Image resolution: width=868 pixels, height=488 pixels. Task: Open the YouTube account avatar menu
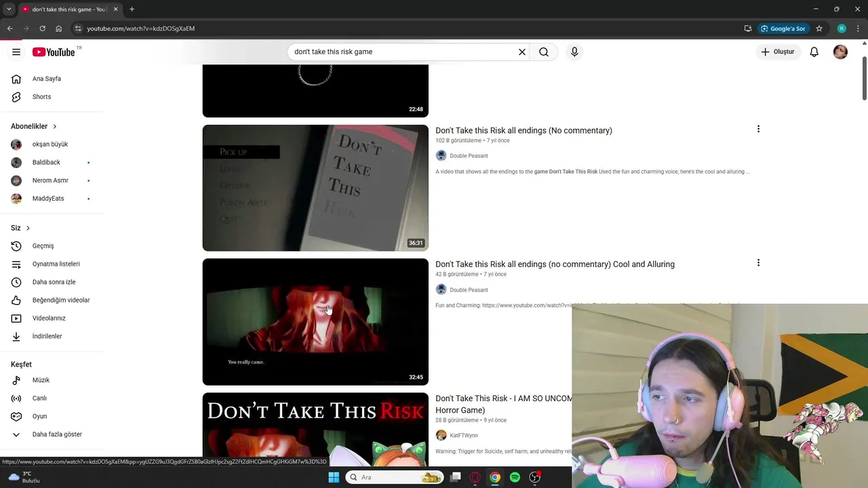click(840, 52)
